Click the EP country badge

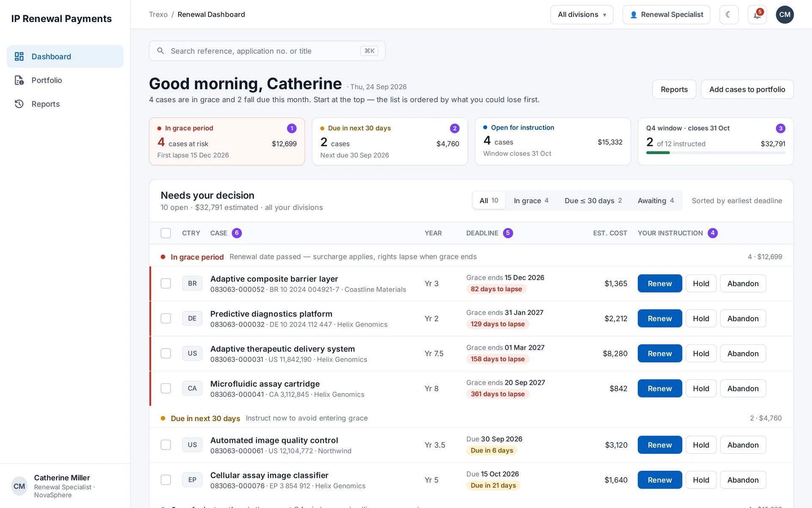coord(192,480)
